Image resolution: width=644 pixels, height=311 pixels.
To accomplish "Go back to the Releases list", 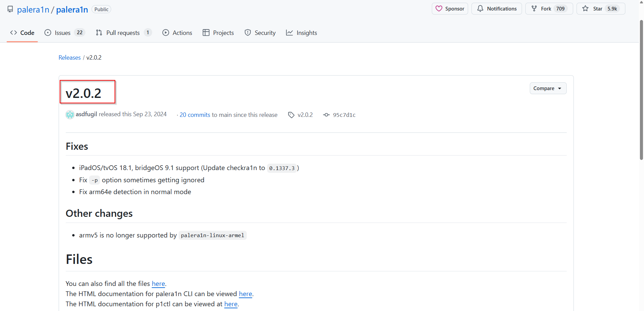I will pyautogui.click(x=69, y=58).
